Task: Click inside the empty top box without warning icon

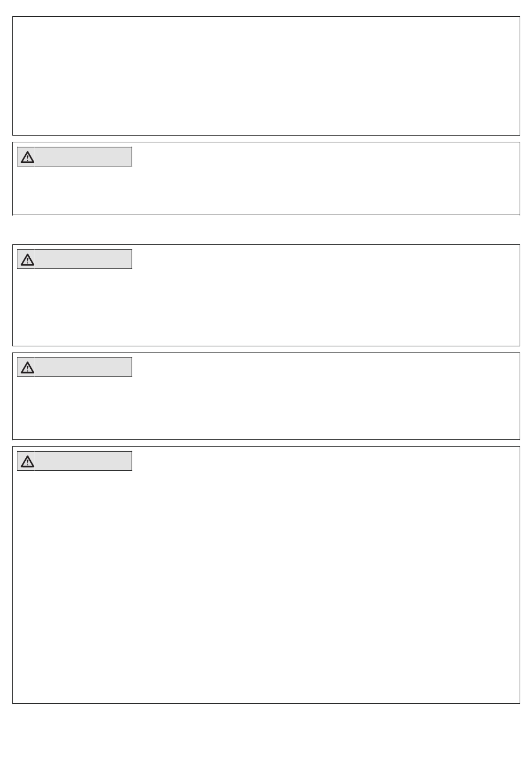Action: coord(266,76)
